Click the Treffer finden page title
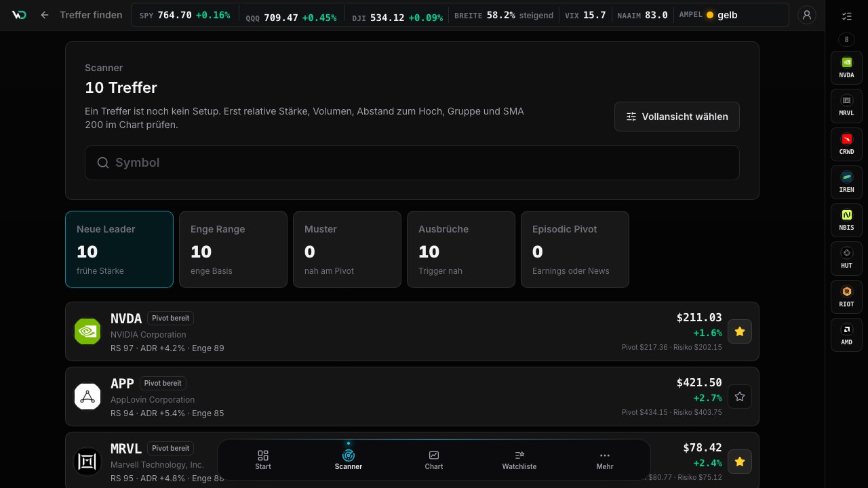Image resolution: width=868 pixels, height=488 pixels. [91, 15]
